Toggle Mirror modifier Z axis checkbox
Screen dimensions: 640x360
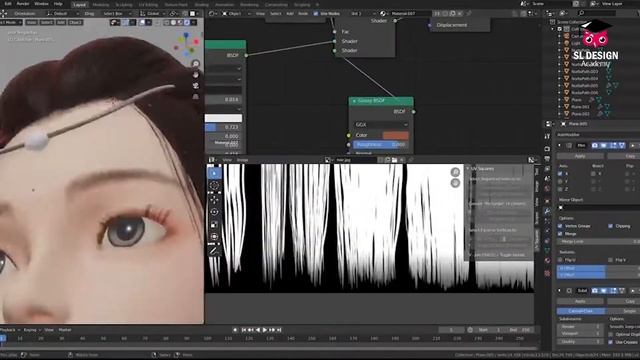click(x=560, y=189)
